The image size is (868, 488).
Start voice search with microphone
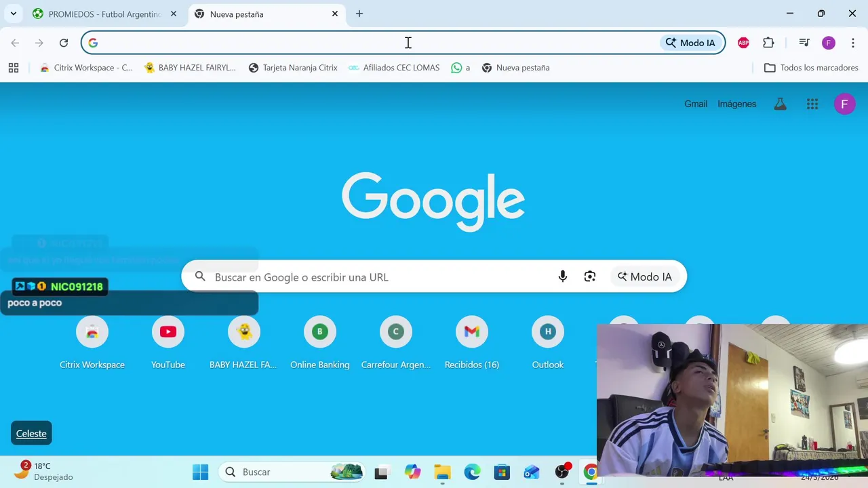pos(562,277)
